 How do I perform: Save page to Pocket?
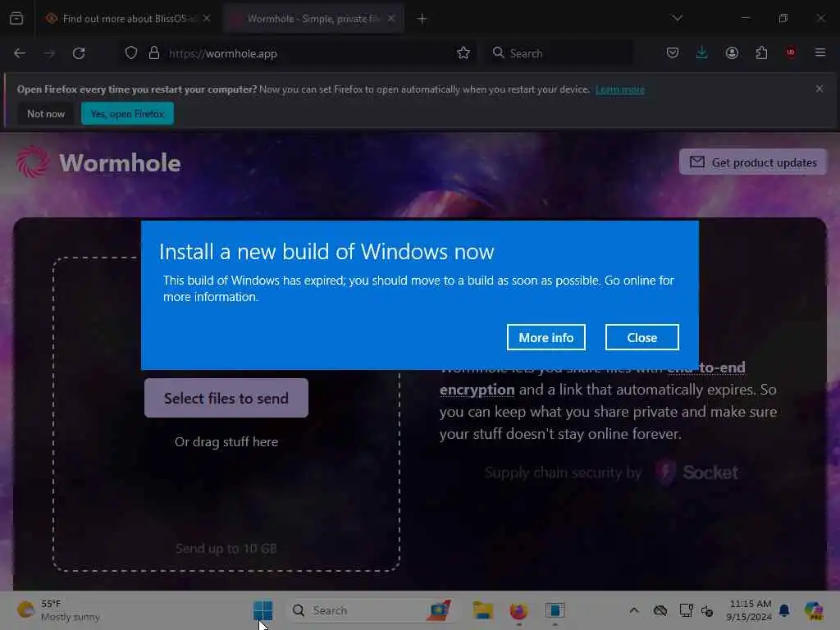click(x=673, y=52)
